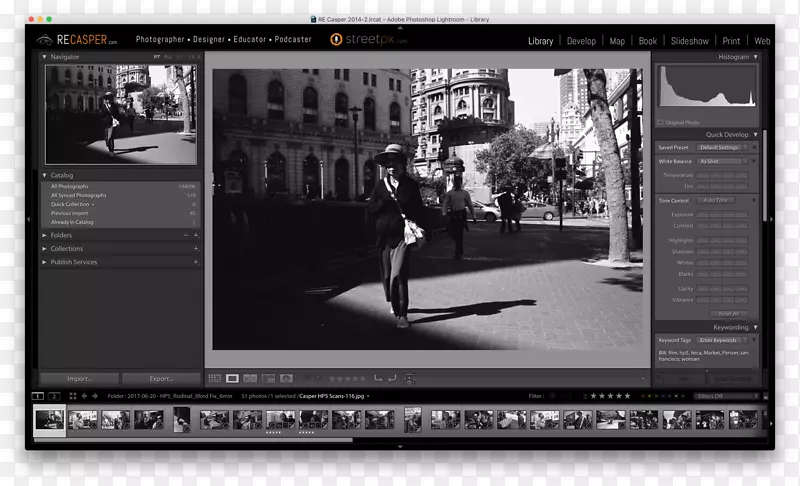Switch to Print module
This screenshot has width=800, height=486.
tap(731, 41)
